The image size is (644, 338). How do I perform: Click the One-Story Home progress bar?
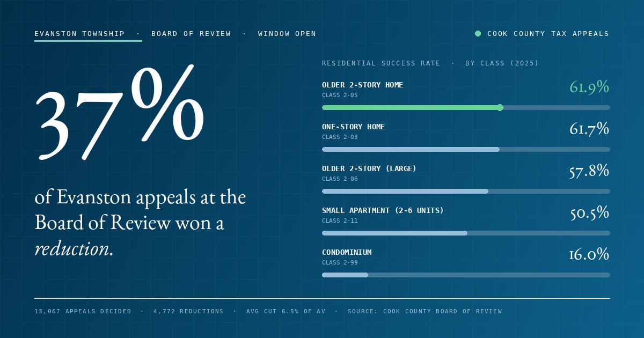466,149
